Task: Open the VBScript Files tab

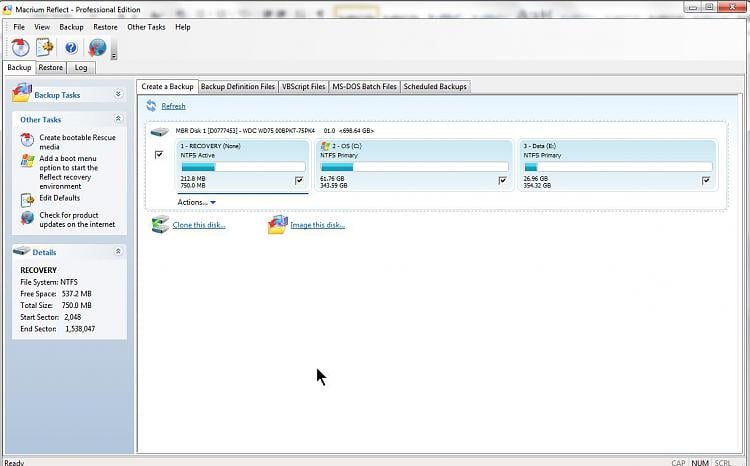Action: click(x=303, y=87)
